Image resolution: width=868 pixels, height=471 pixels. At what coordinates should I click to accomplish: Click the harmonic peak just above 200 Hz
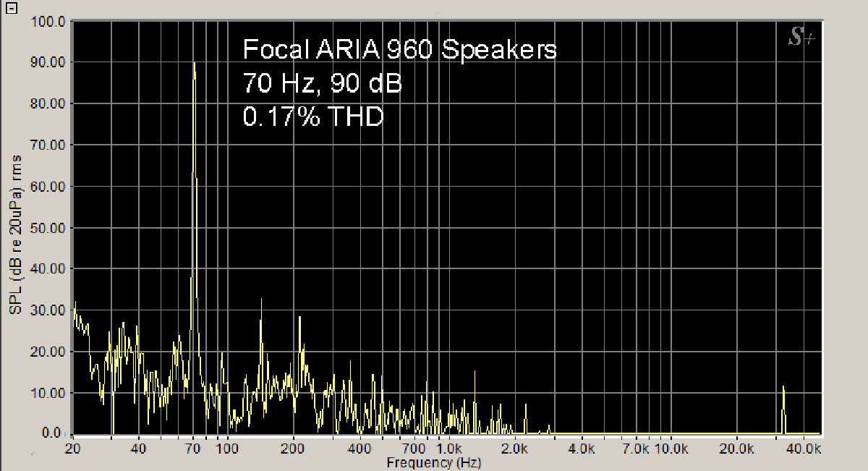300,318
